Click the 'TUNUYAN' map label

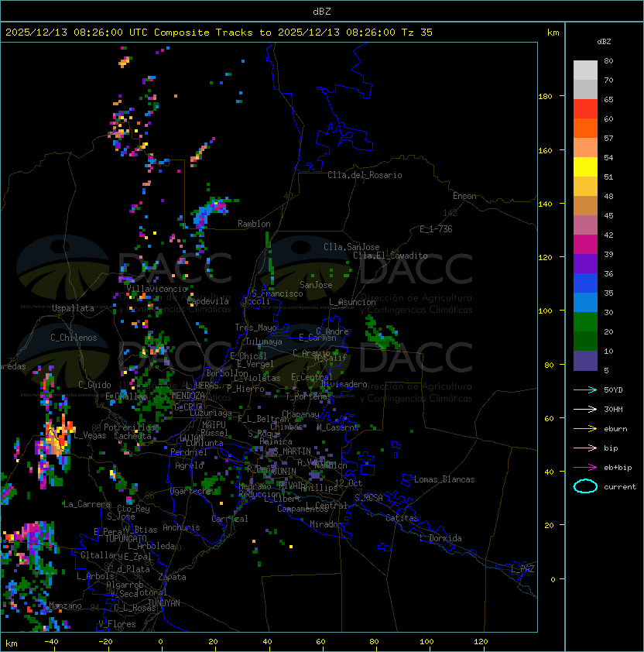(x=164, y=603)
